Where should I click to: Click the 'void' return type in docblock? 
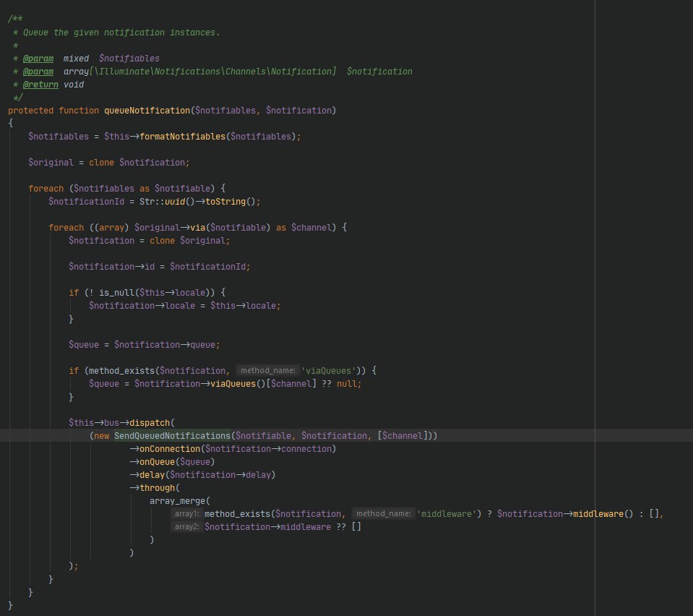click(74, 85)
